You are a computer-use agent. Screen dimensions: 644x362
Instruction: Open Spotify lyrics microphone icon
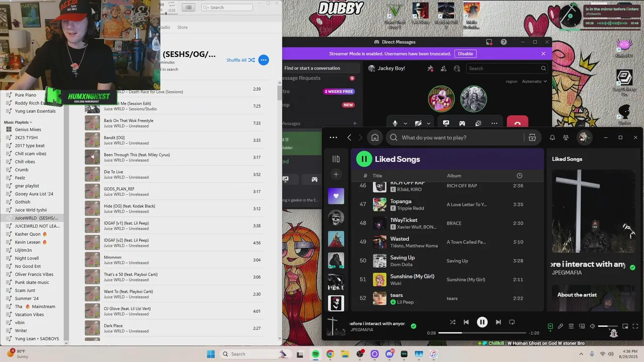click(560, 326)
